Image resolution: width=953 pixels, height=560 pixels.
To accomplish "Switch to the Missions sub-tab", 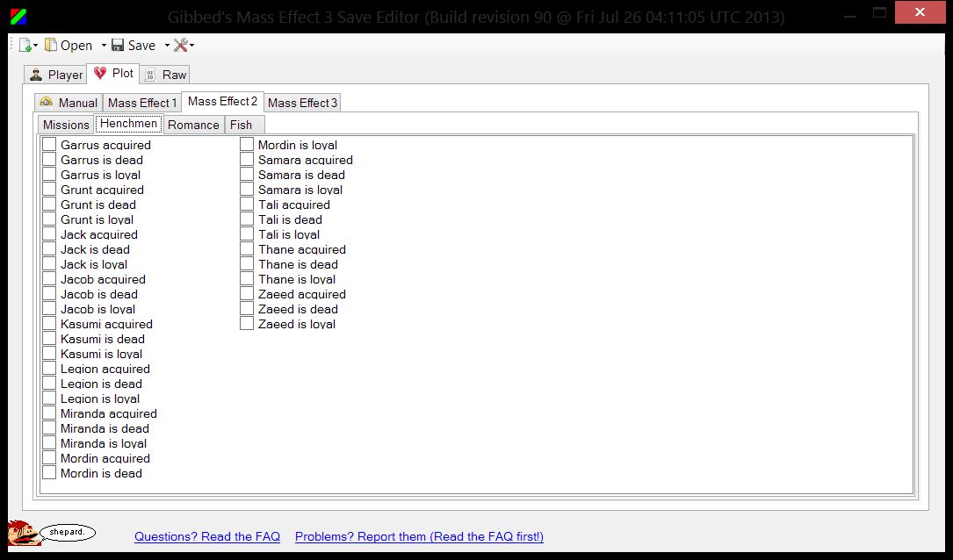I will point(66,125).
